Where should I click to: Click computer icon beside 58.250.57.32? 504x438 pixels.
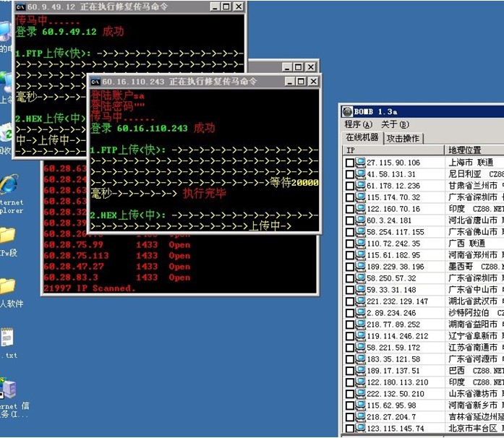coord(360,278)
